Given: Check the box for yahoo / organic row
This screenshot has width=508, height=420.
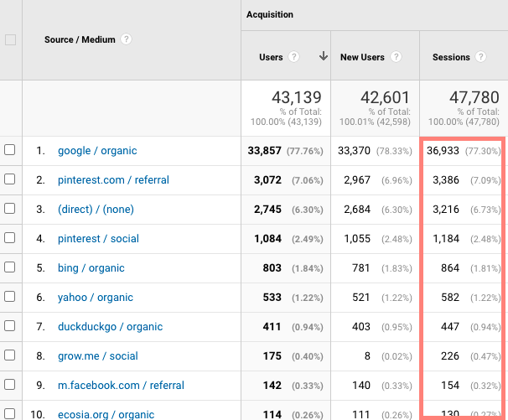Looking at the screenshot, I should 10,296.
